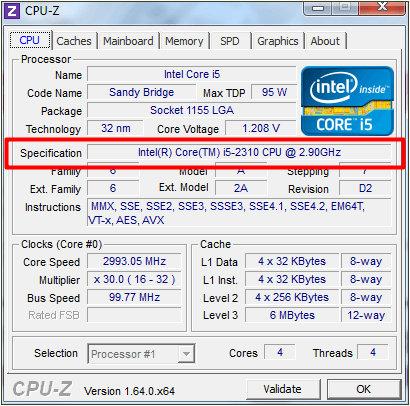Image resolution: width=410 pixels, height=406 pixels.
Task: Click the CPU-Z purple Z title icon
Action: click(12, 11)
